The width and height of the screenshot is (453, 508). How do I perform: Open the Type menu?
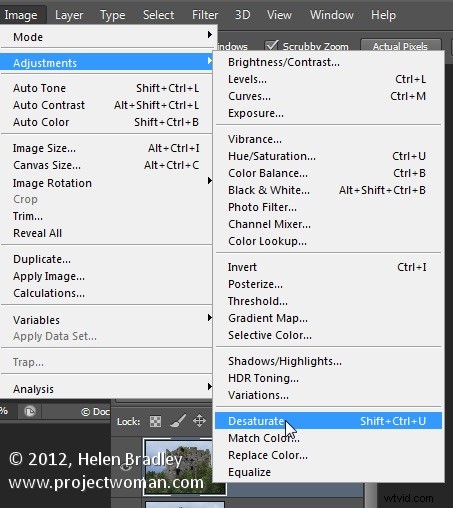coord(113,15)
